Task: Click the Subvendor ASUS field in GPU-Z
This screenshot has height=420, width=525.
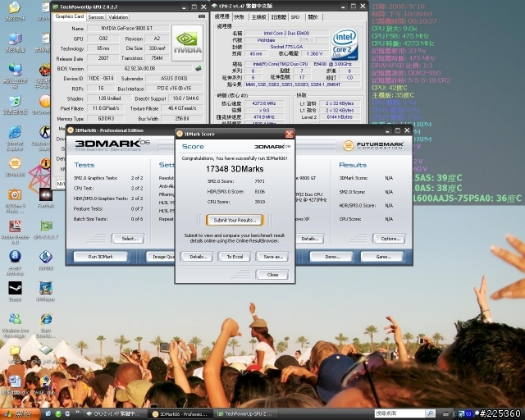Action: (174, 78)
